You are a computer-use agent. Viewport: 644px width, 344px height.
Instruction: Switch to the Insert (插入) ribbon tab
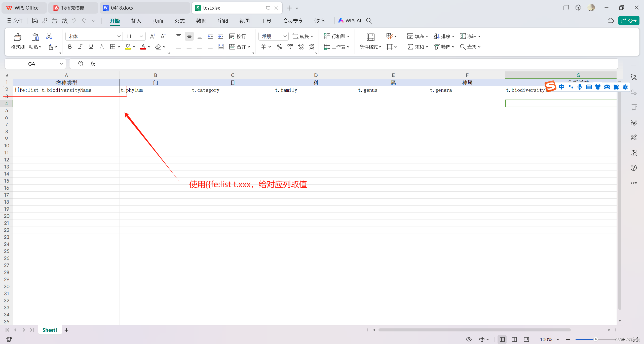[136, 21]
